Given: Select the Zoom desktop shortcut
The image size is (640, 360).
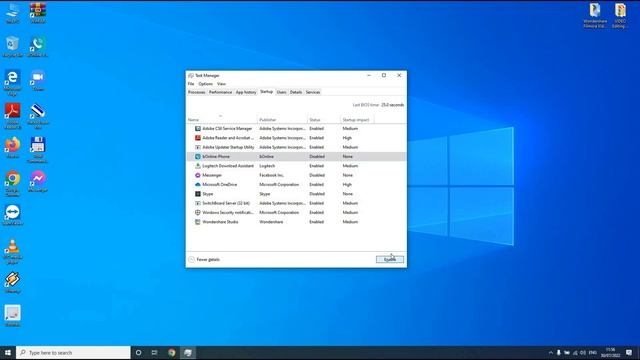Looking at the screenshot, I should (x=38, y=80).
